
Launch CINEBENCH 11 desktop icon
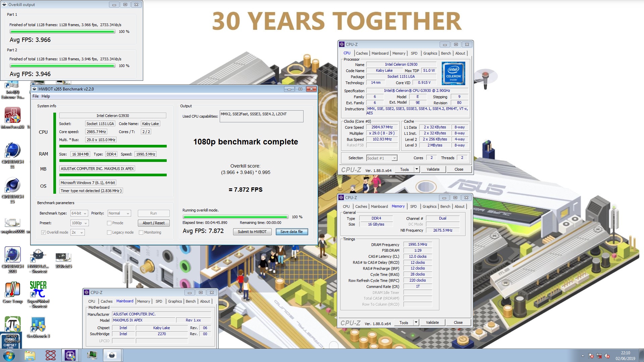(x=12, y=155)
